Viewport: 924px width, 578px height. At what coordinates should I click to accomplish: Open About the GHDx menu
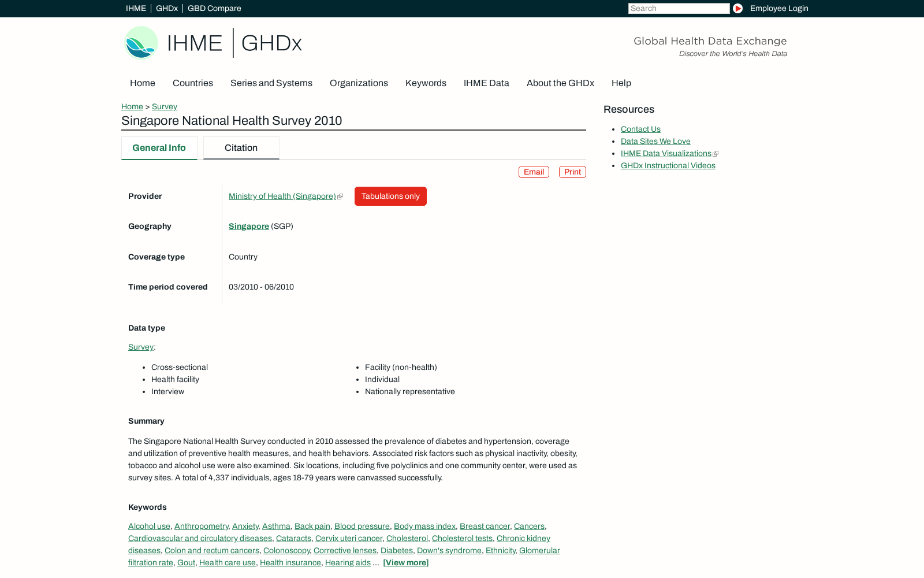(560, 83)
